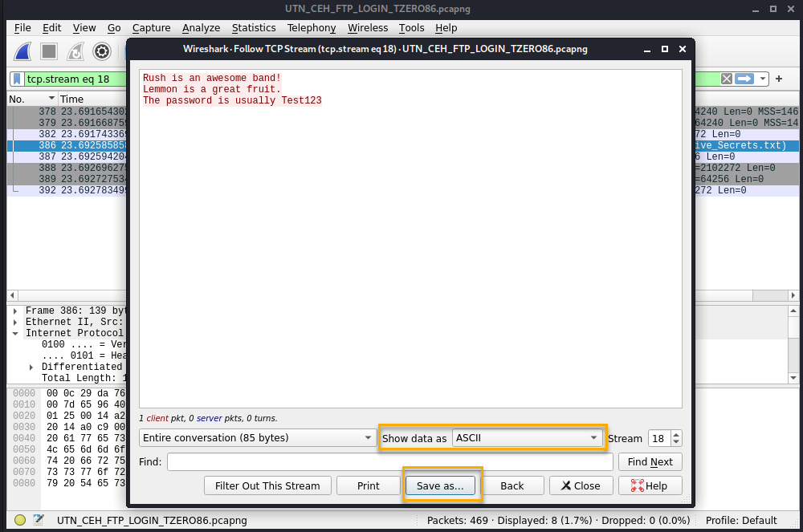Expand the Frame 386 tree item
Viewport: 803px width, 532px height.
pos(15,311)
